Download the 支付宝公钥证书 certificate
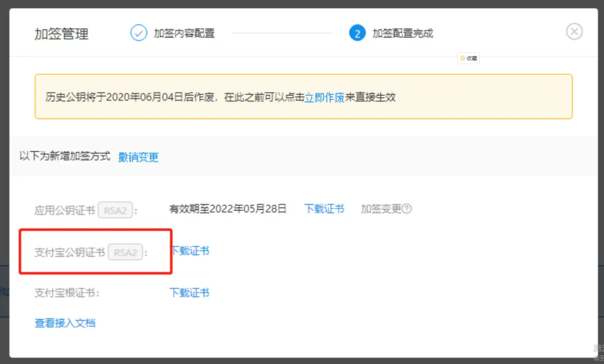The width and height of the screenshot is (604, 364). 189,251
